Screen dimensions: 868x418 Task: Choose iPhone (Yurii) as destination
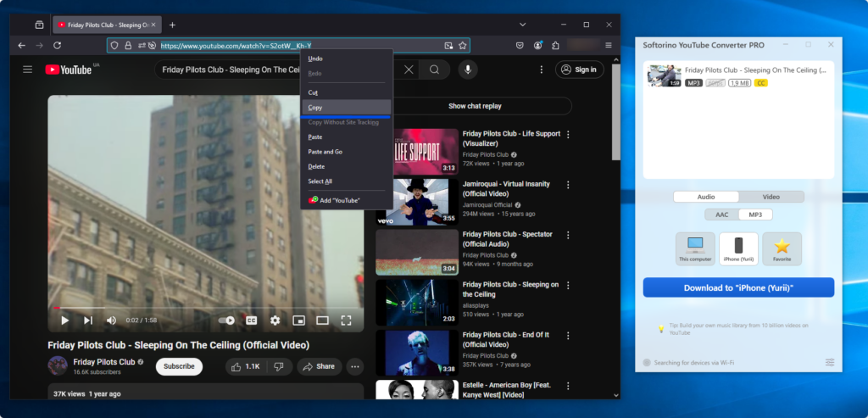point(738,248)
